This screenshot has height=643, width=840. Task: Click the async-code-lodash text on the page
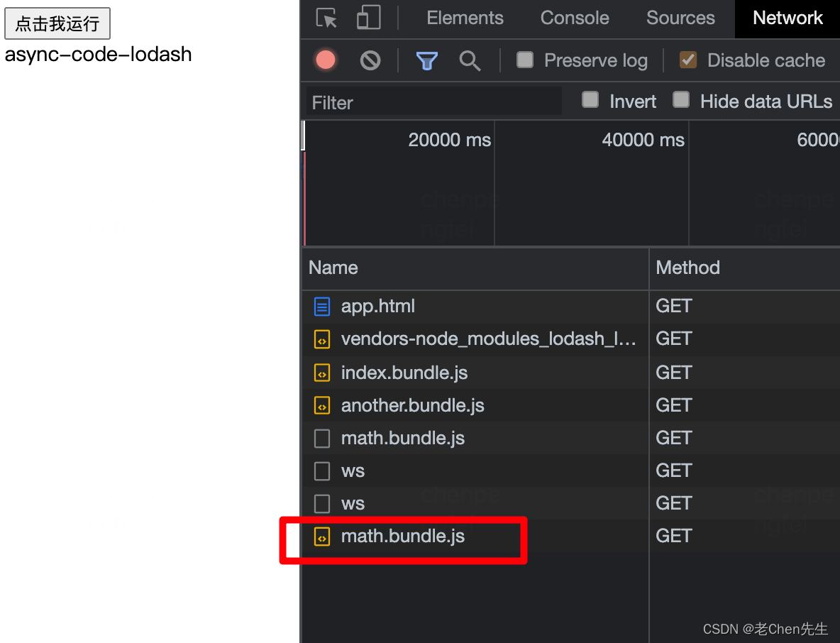[x=98, y=54]
